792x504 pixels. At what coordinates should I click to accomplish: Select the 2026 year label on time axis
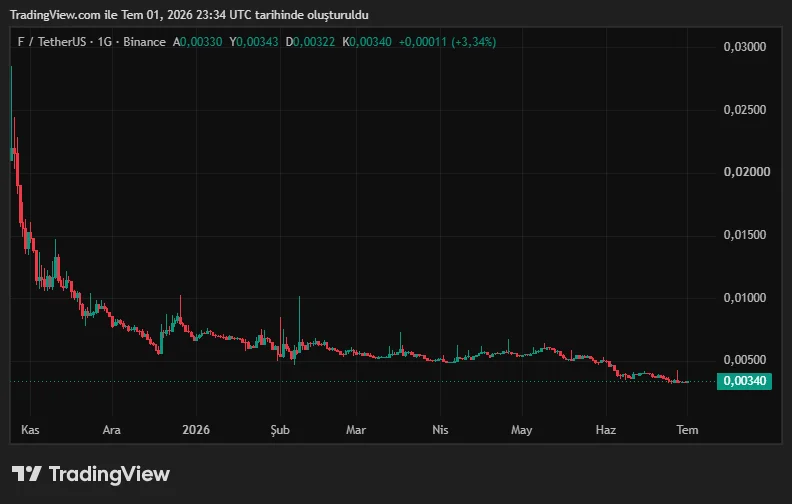(x=196, y=430)
